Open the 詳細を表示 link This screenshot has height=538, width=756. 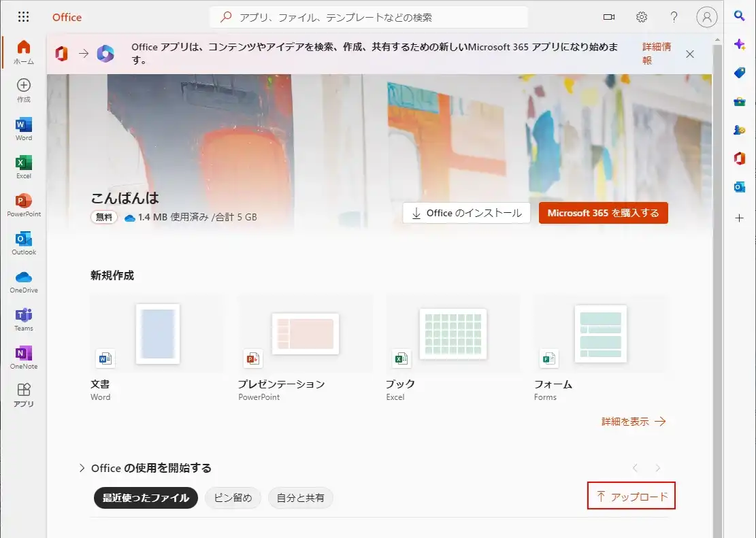(634, 422)
